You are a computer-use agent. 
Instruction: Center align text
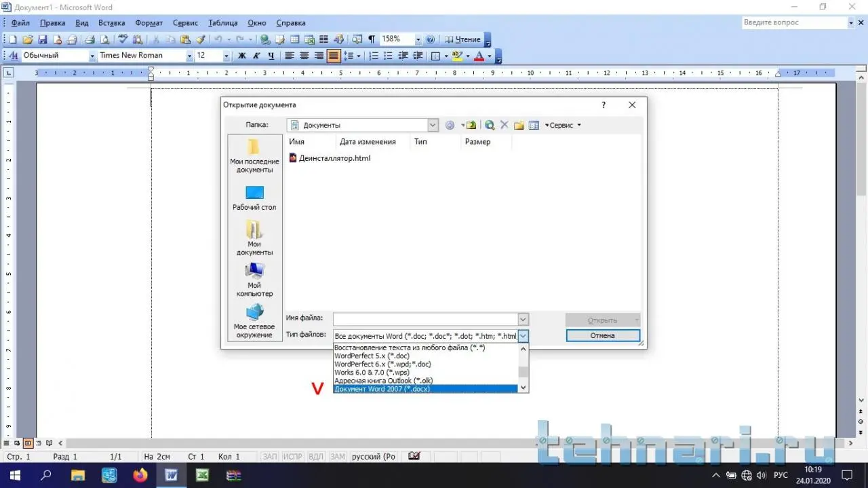[x=304, y=56]
